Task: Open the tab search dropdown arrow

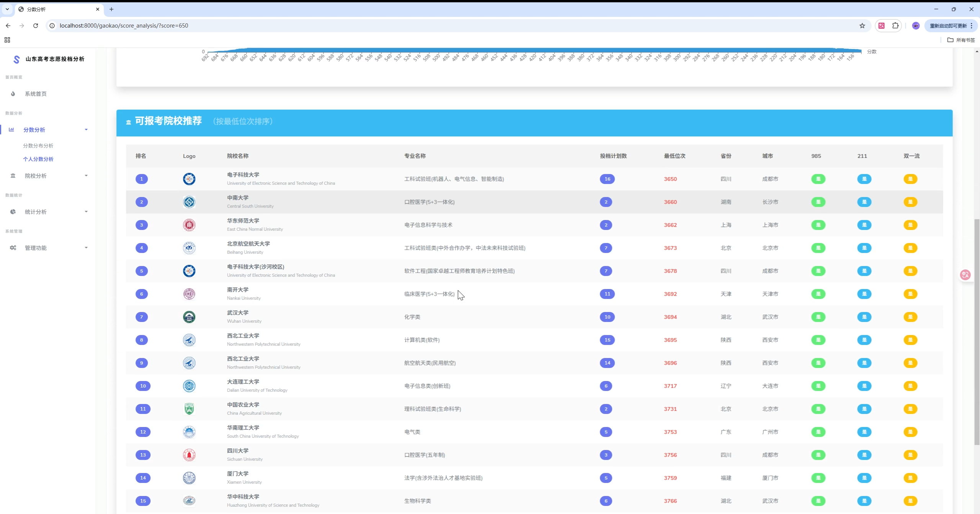Action: point(7,9)
